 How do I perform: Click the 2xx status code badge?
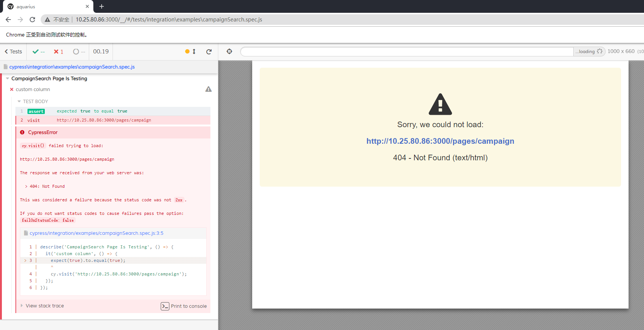coord(179,200)
